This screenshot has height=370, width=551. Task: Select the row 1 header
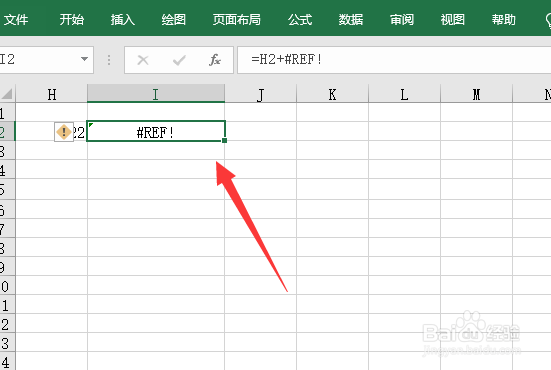coord(7,112)
